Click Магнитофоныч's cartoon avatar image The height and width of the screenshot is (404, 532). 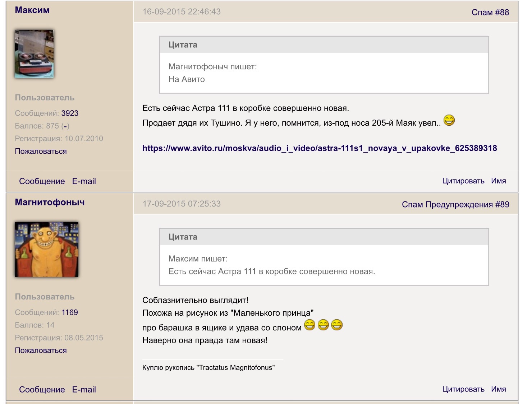coord(46,249)
